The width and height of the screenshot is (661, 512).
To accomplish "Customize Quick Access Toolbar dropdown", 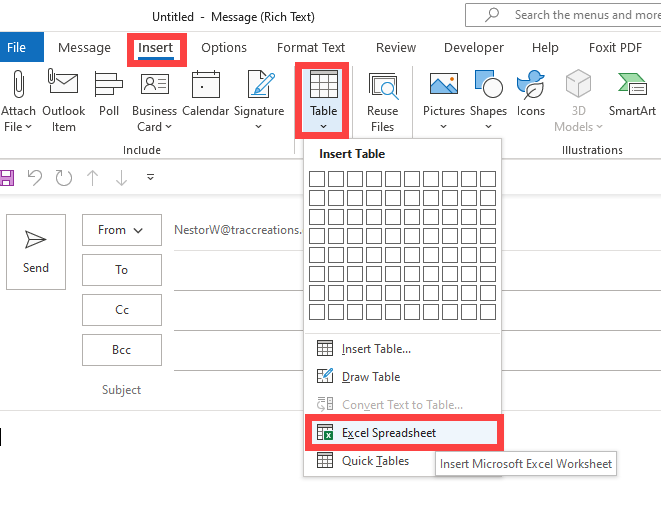I will click(150, 177).
